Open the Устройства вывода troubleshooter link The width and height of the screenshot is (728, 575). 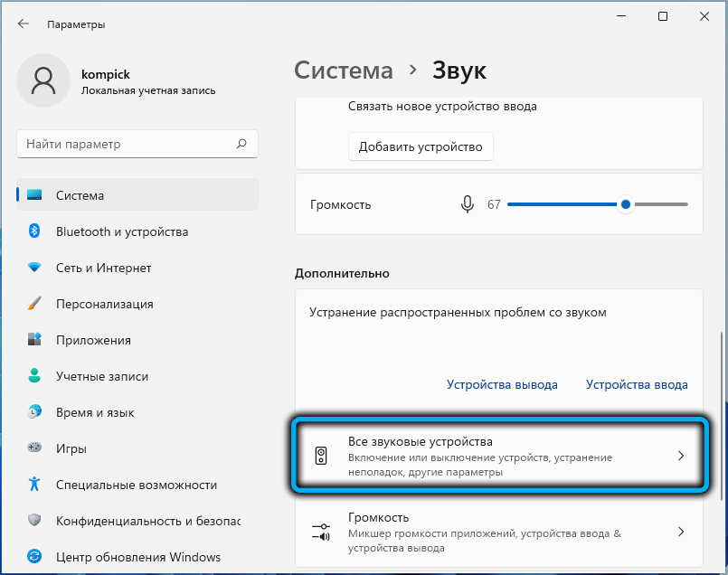click(x=502, y=384)
